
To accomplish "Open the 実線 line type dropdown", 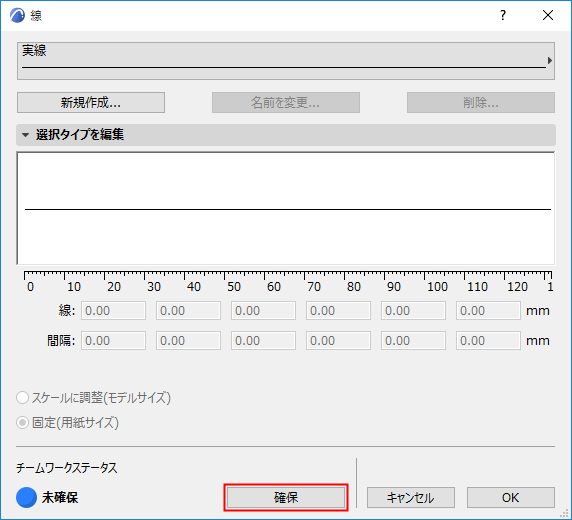I will tap(286, 61).
